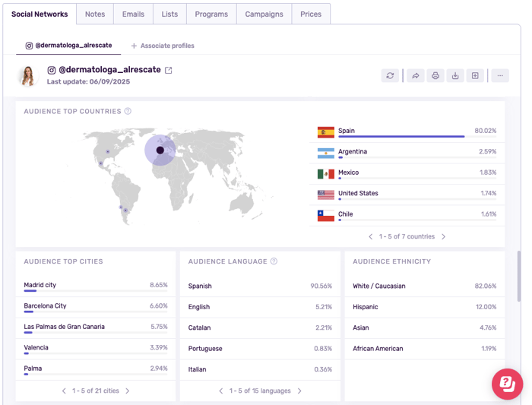
Task: Print the profile report
Action: tap(435, 76)
